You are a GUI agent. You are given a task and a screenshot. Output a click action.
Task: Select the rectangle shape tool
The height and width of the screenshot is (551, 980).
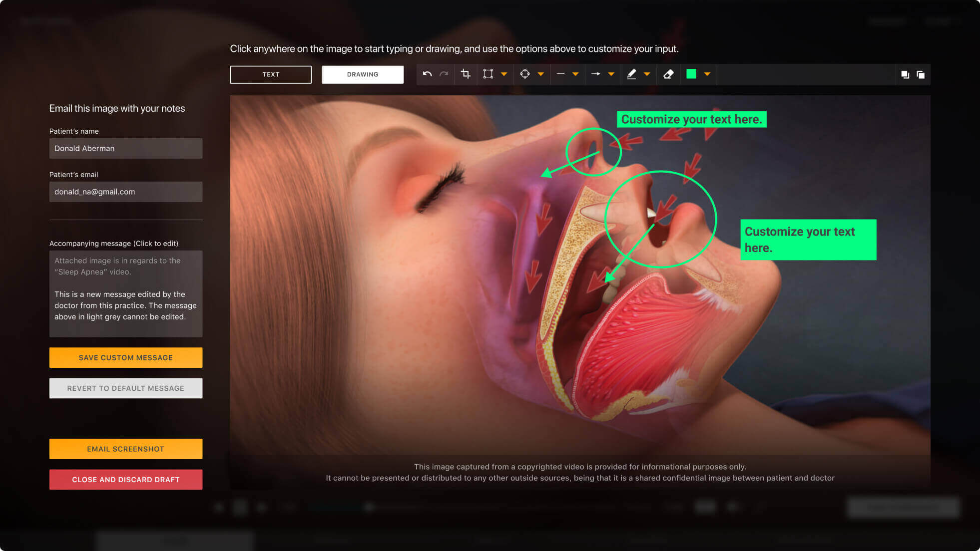point(488,74)
